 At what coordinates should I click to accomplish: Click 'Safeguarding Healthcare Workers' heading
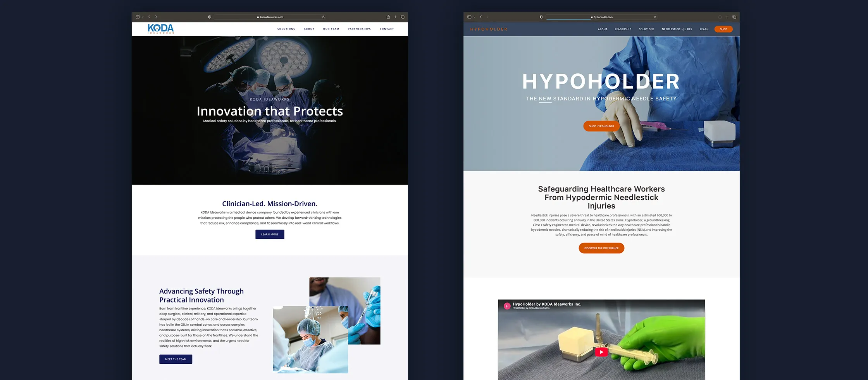(601, 197)
